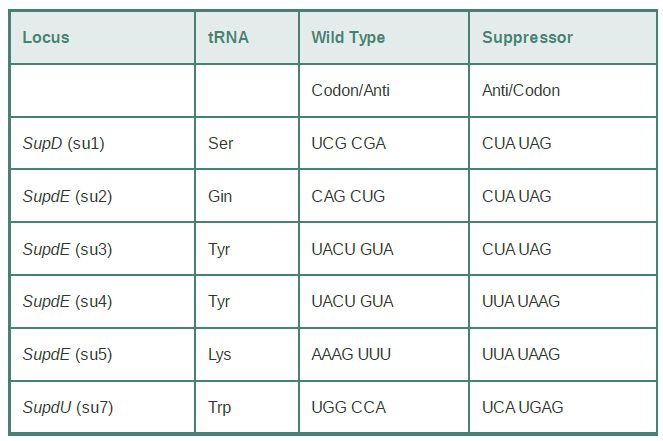
Task: Select the Suppressor column header
Action: (563, 38)
